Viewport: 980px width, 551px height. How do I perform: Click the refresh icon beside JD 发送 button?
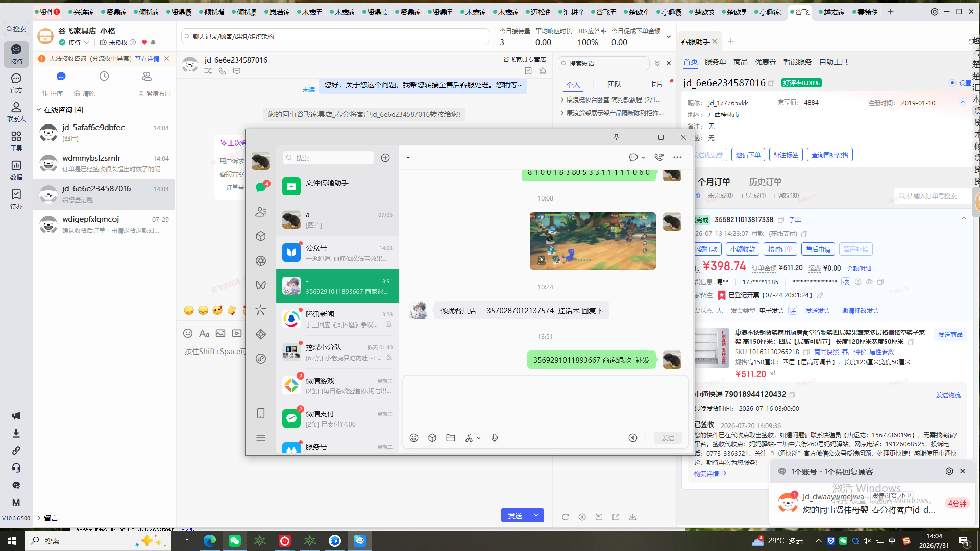(x=566, y=517)
